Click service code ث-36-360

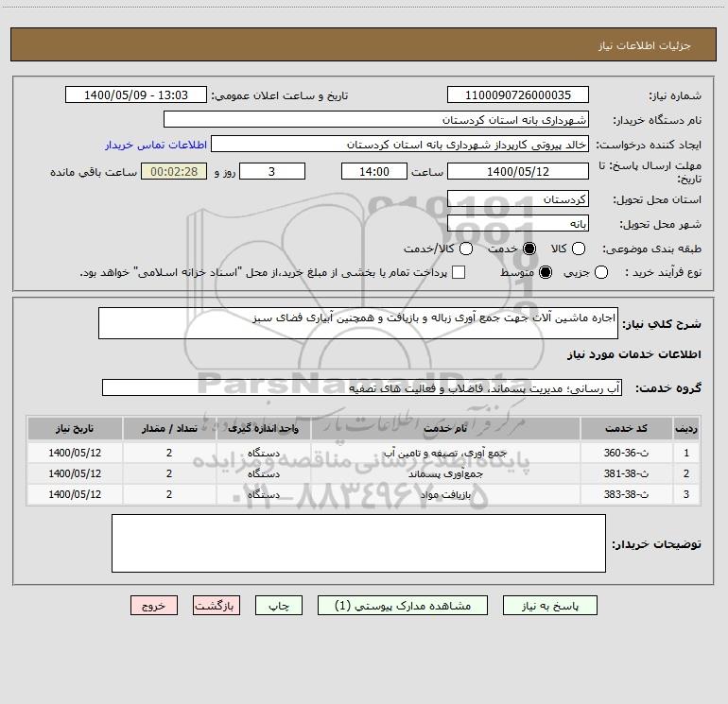(626, 453)
